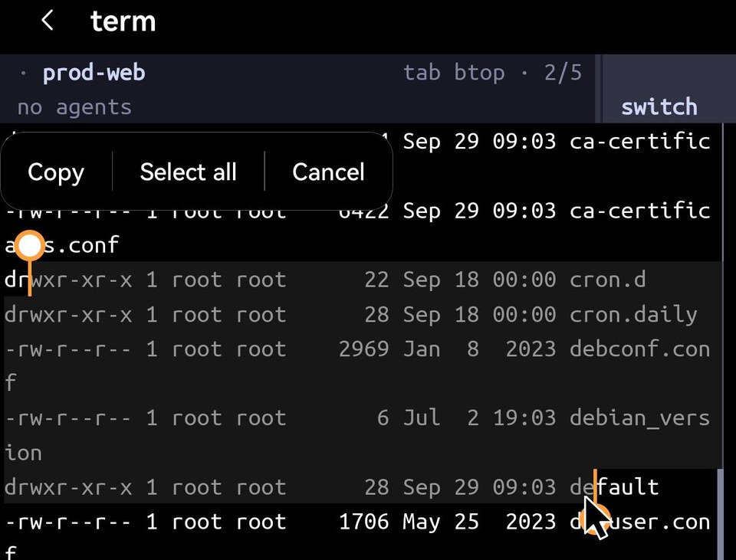Click the 'debconf.con' file name
The image size is (736, 560).
639,349
